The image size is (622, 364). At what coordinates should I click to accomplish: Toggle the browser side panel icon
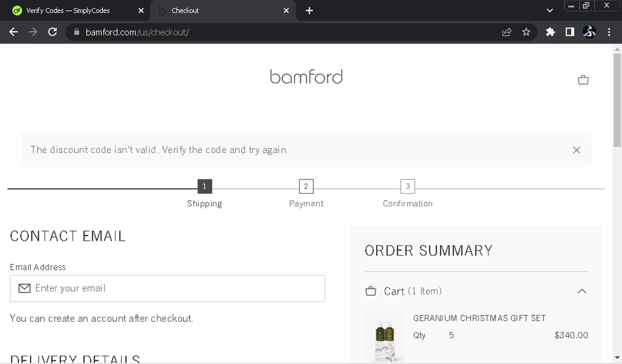[x=570, y=32]
